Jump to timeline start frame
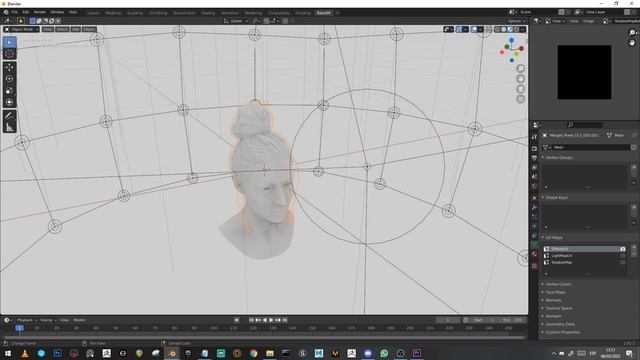The width and height of the screenshot is (640, 360). coord(251,320)
